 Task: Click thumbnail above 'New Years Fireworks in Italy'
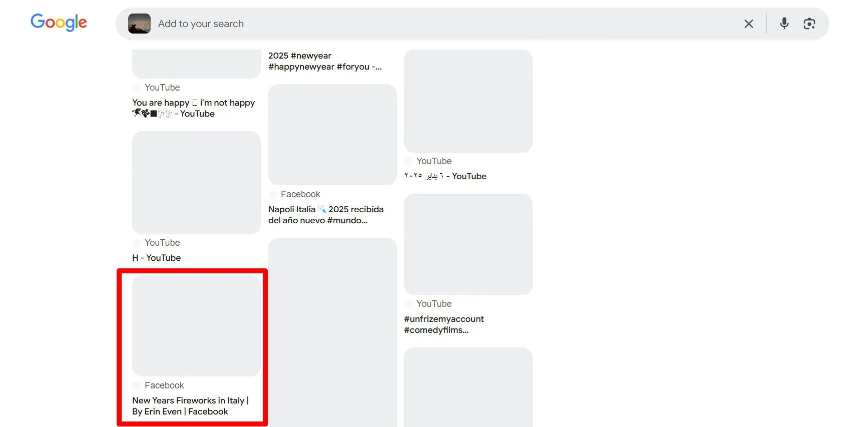(x=196, y=325)
